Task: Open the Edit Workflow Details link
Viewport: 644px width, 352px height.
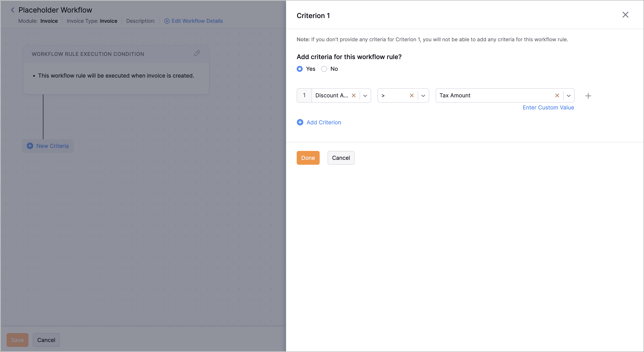Action: (x=197, y=21)
